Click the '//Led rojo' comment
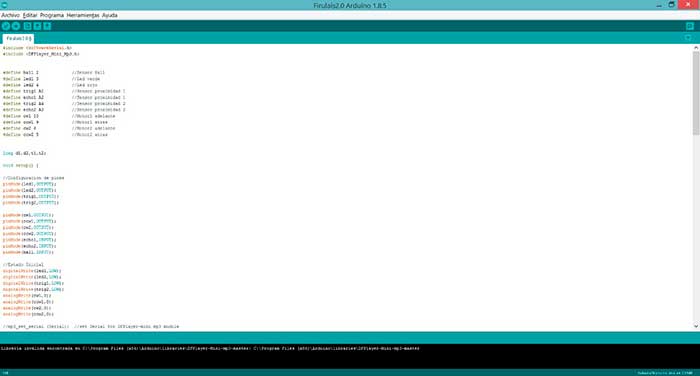Image resolution: width=700 pixels, height=376 pixels. pyautogui.click(x=85, y=85)
